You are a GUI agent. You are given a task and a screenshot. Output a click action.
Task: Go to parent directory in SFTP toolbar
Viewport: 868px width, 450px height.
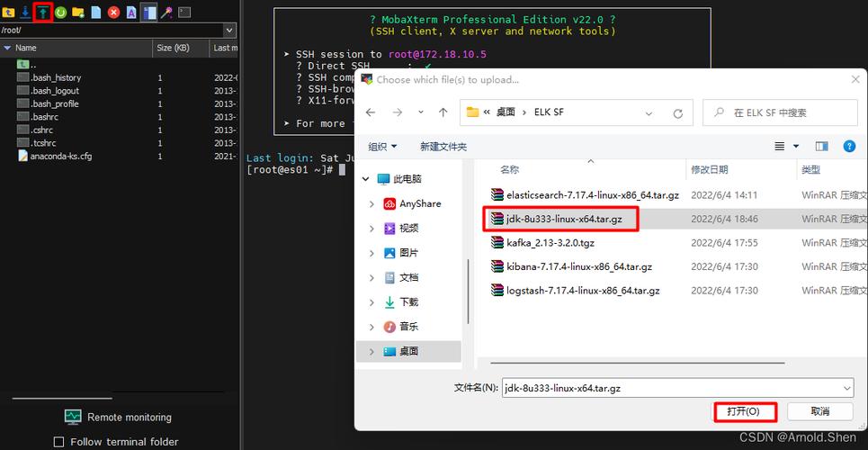pyautogui.click(x=8, y=13)
